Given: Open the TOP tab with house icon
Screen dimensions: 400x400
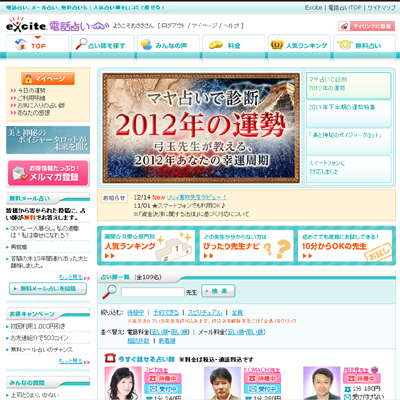Looking at the screenshot, I should click(37, 45).
